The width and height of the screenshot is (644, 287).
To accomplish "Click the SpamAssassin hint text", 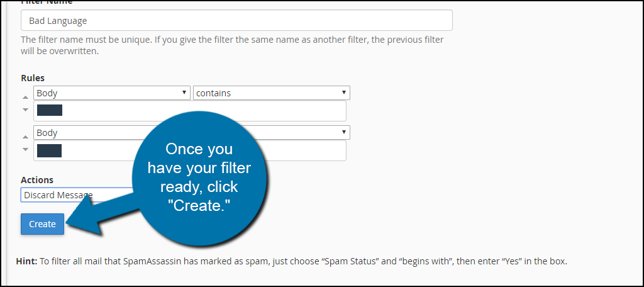I will (x=292, y=261).
